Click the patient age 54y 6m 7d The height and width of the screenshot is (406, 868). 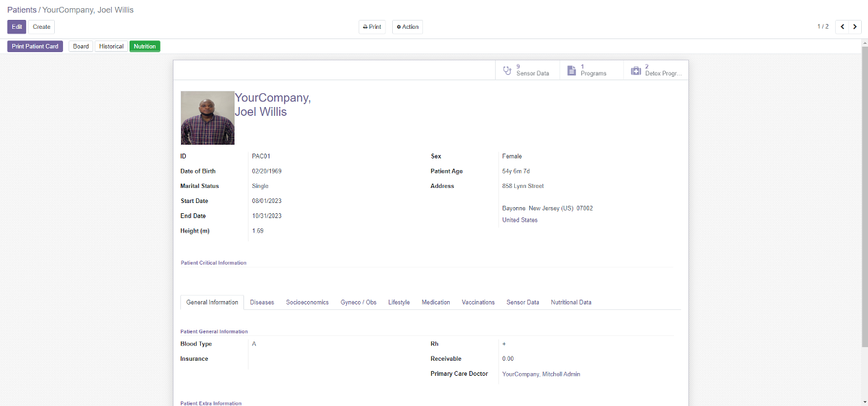516,171
